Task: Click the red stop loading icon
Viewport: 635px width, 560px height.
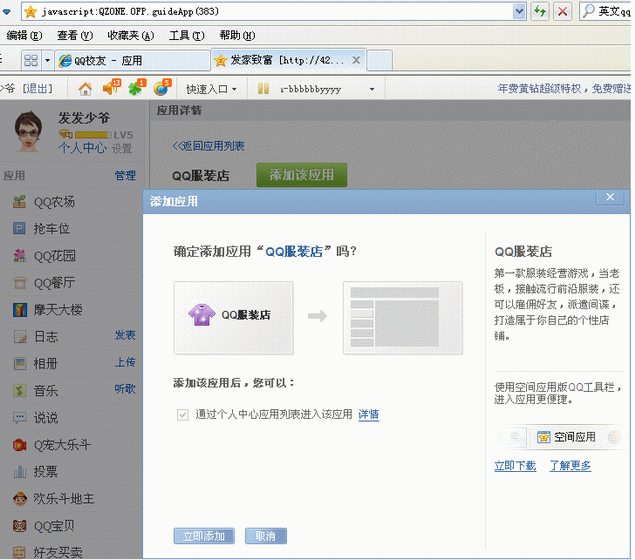Action: click(562, 11)
